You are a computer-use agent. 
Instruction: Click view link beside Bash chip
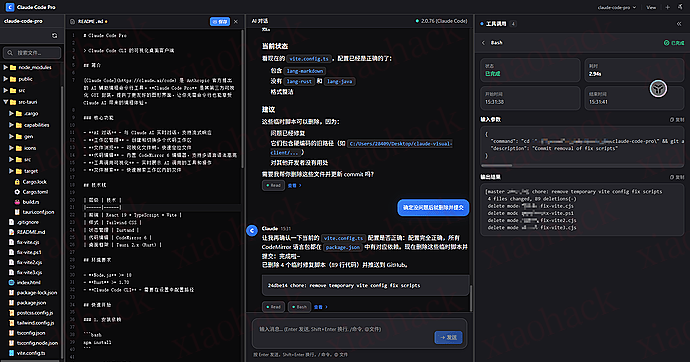tap(320, 307)
